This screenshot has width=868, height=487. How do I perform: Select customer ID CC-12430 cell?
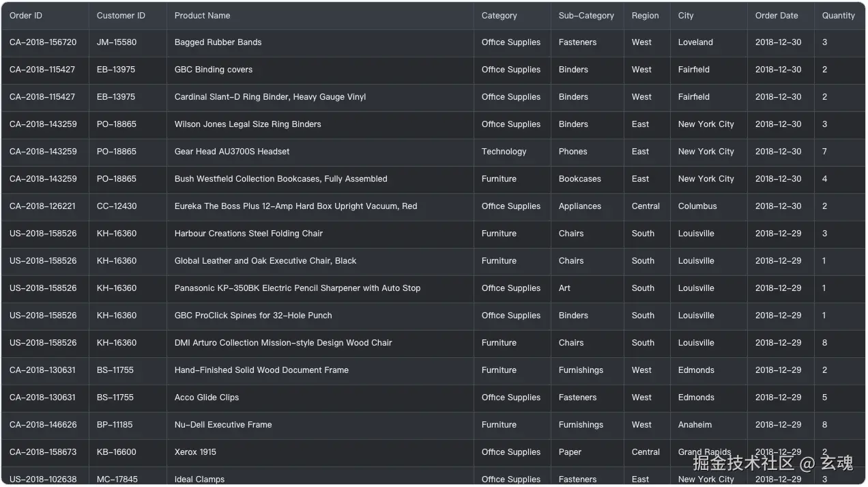[x=117, y=206]
